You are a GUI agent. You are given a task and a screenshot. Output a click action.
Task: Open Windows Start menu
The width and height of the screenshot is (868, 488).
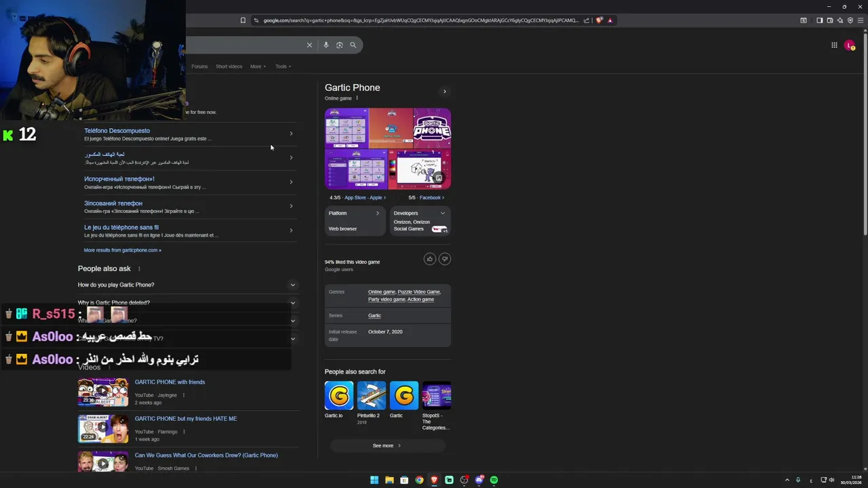click(374, 480)
